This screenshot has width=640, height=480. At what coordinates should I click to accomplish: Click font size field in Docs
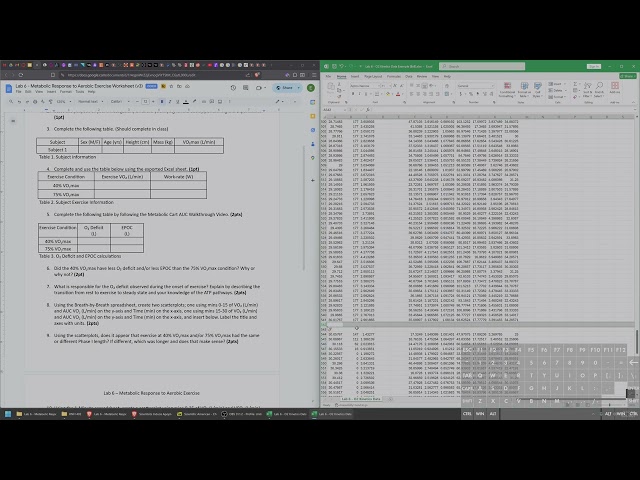coord(145,101)
